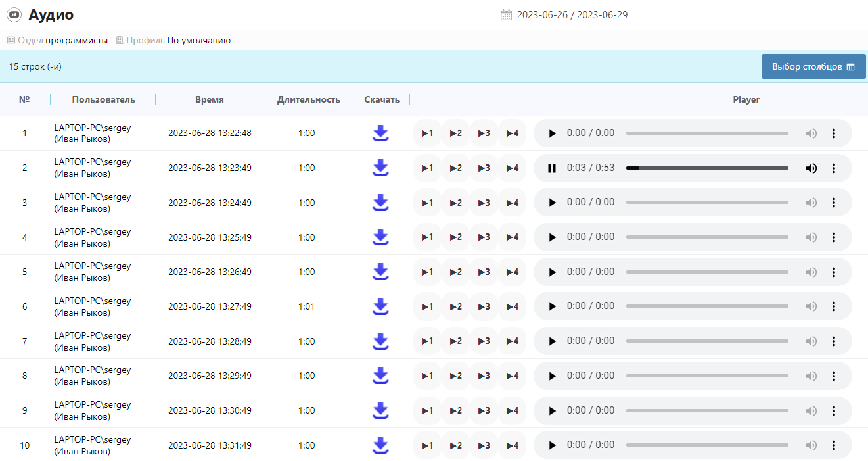Download audio recording in row 10
The image size is (868, 461).
point(380,445)
